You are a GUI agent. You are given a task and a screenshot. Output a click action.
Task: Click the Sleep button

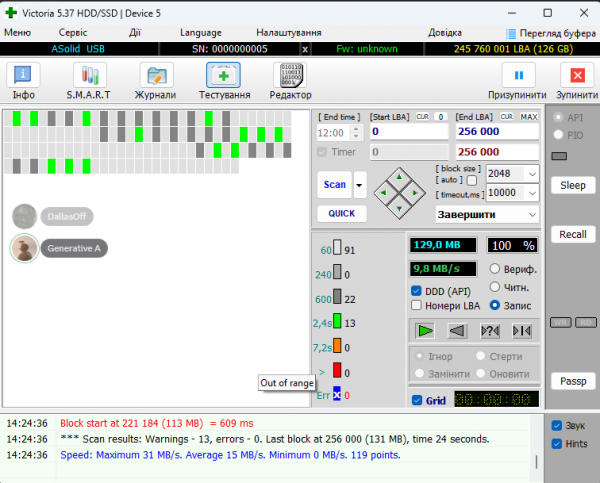coord(572,186)
